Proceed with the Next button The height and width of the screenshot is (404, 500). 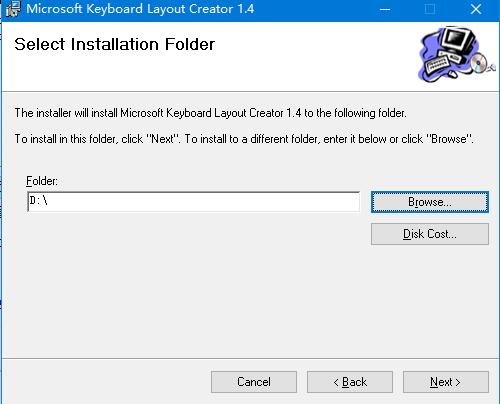[446, 382]
